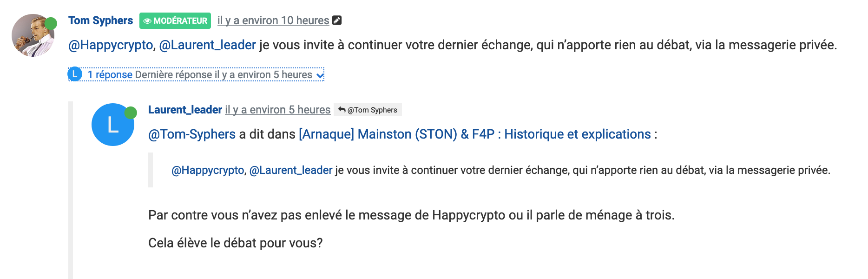
Task: Click the reply arrow icon before @Tom Syphers
Action: 342,110
